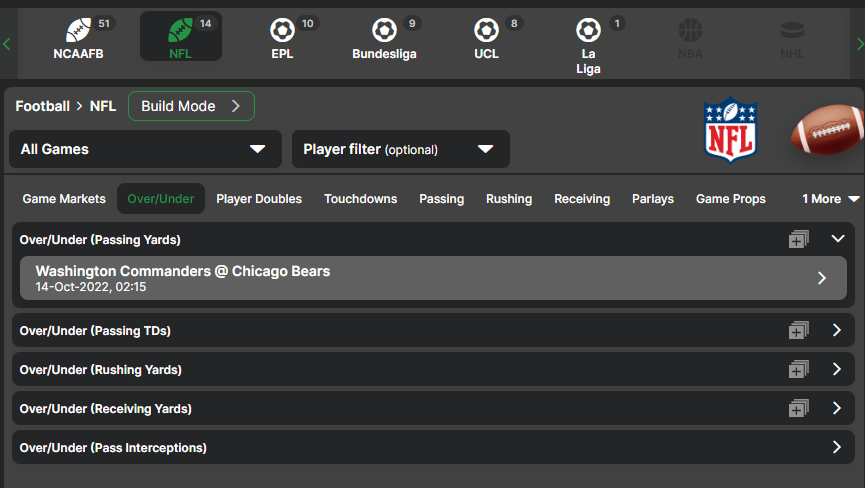Expand the Over/Under (Passing TDs) section
865x488 pixels.
click(x=837, y=330)
